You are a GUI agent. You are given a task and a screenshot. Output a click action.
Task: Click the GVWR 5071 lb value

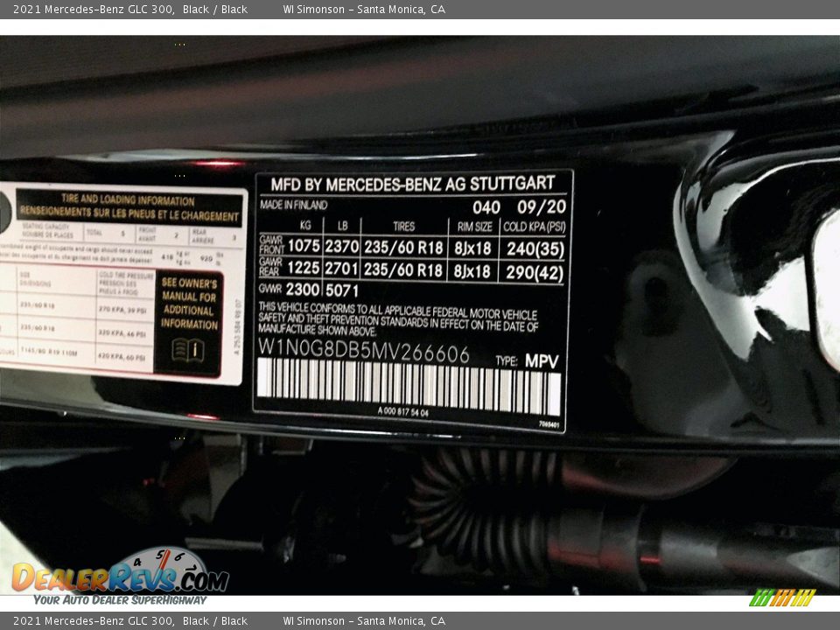(342, 290)
